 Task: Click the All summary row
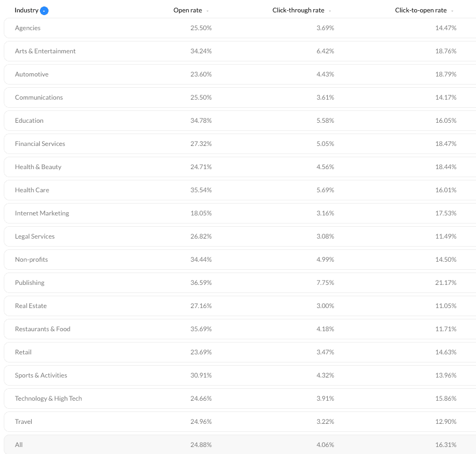(240, 445)
